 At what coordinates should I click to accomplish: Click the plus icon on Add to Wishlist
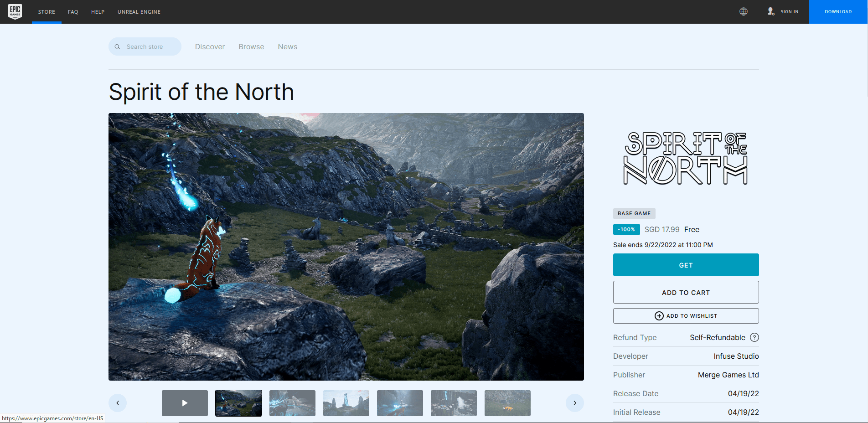click(x=659, y=316)
